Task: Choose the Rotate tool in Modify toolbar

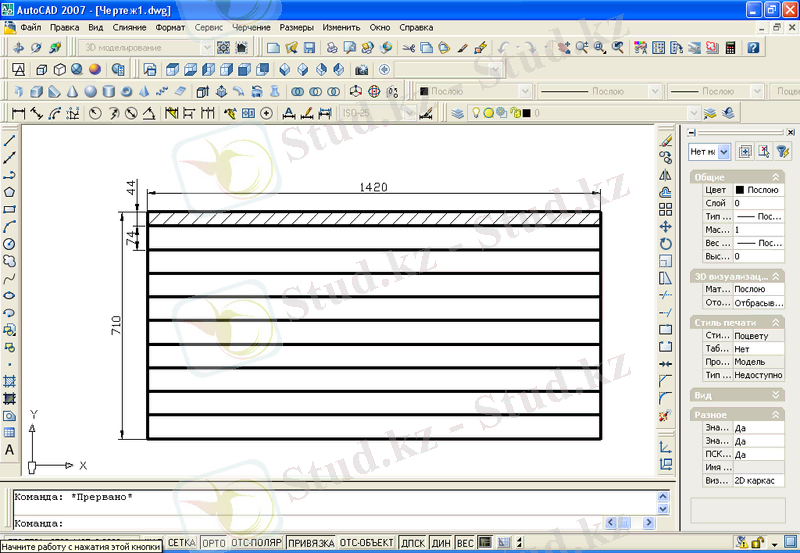Action: tap(666, 244)
